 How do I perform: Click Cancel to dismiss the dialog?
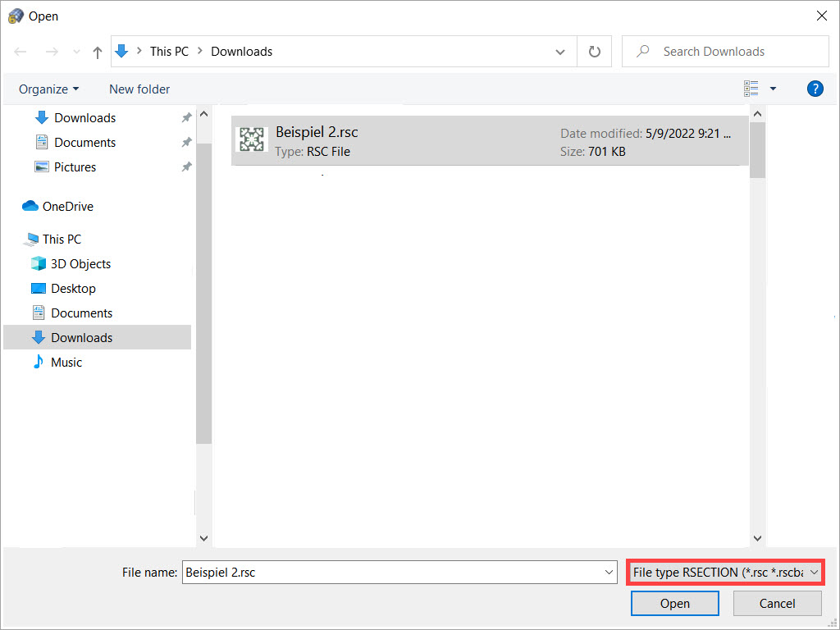776,603
